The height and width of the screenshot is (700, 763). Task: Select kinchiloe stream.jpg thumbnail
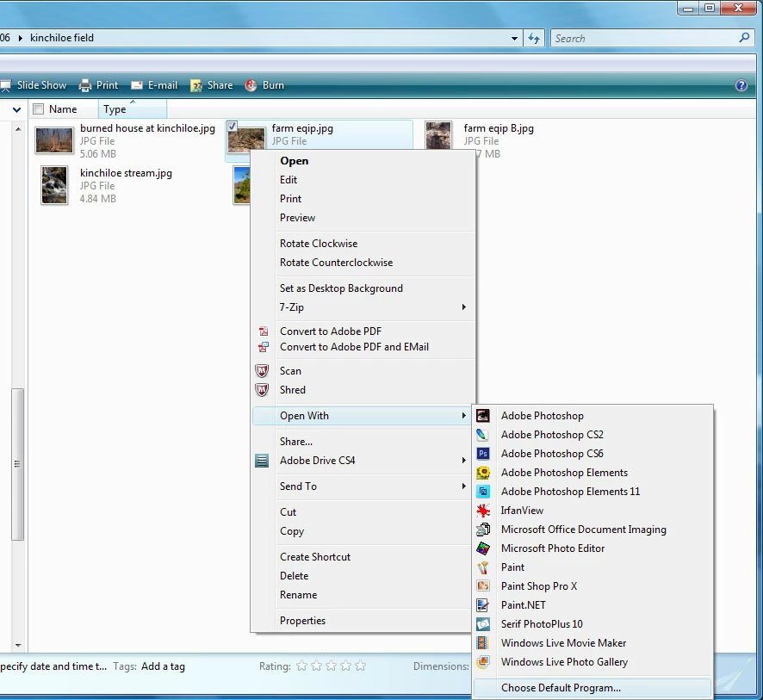pos(54,185)
